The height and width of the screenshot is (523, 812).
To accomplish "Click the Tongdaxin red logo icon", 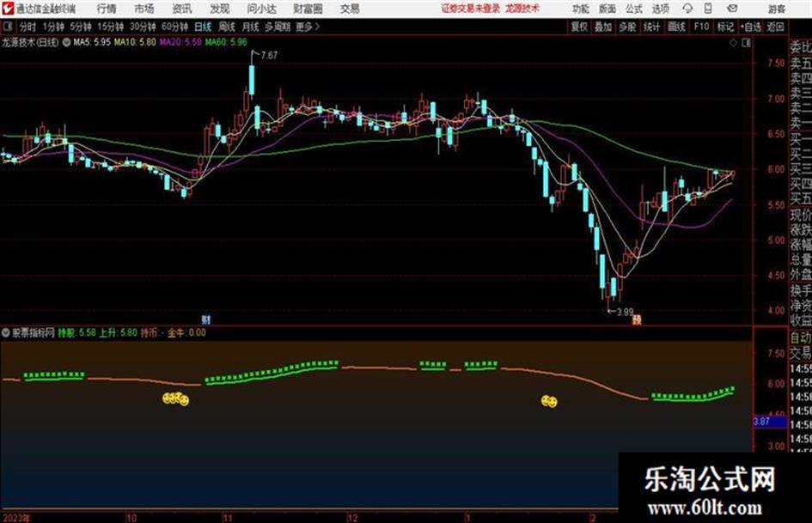I will pyautogui.click(x=8, y=9).
